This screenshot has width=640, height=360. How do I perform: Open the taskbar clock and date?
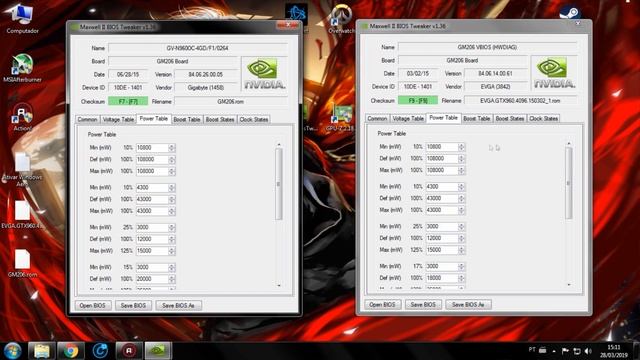(x=614, y=351)
